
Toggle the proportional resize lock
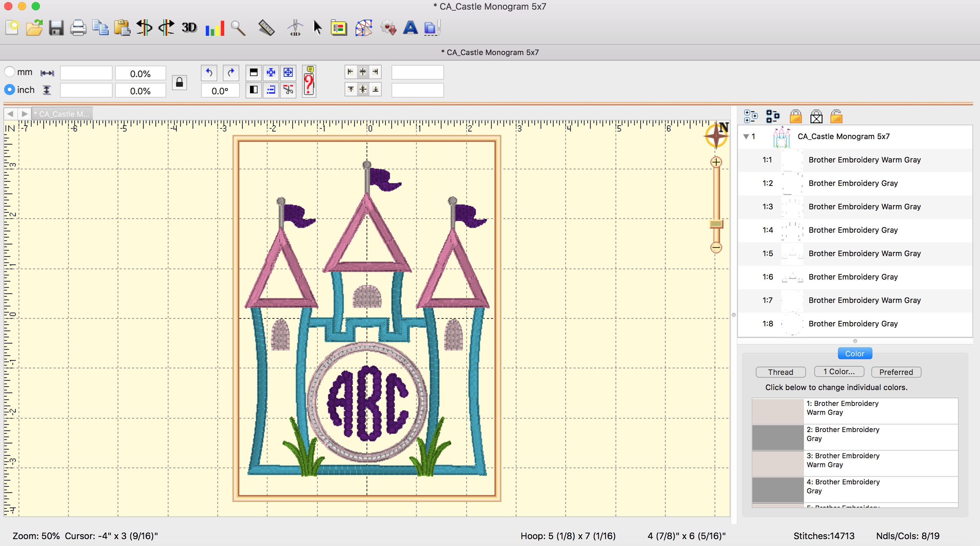[x=179, y=82]
